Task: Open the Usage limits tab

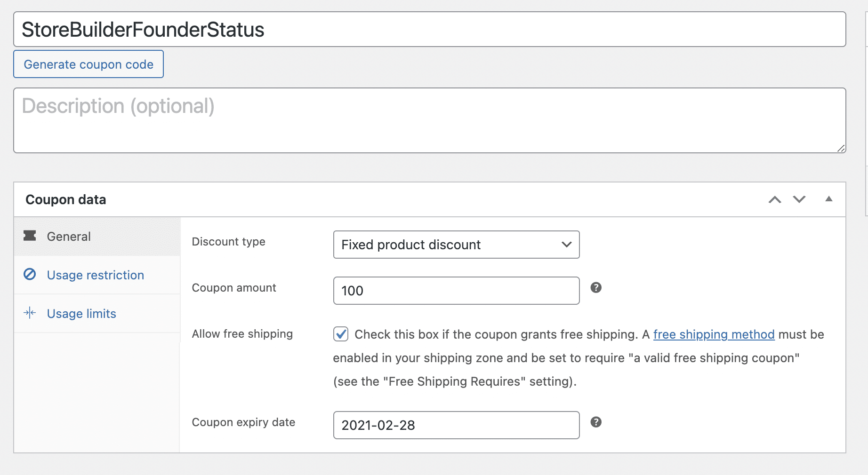Action: click(x=81, y=314)
